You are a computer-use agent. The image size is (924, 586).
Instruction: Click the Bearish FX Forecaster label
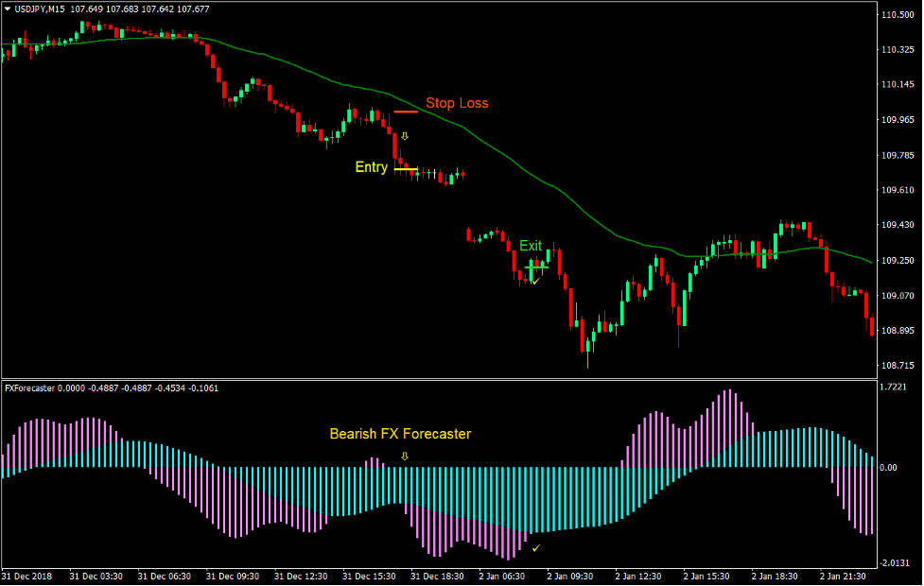401,434
